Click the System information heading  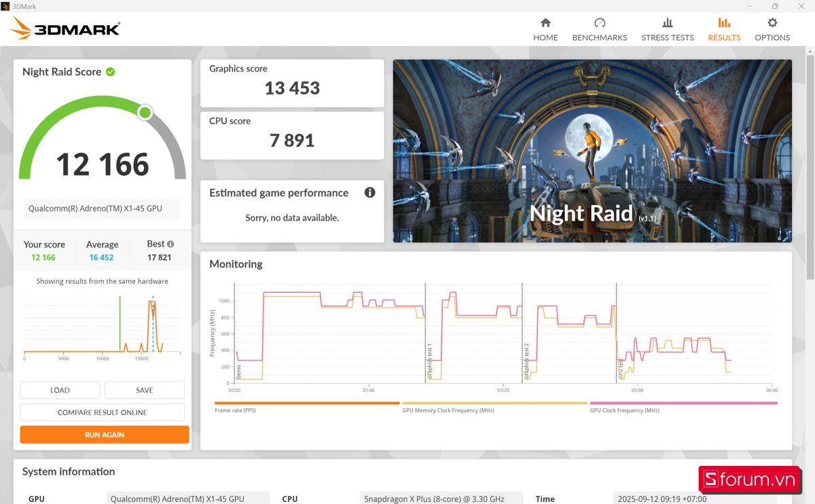[69, 471]
